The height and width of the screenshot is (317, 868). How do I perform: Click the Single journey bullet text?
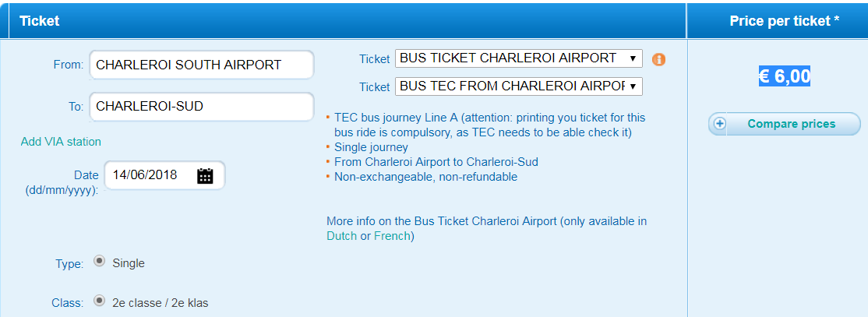pos(371,147)
